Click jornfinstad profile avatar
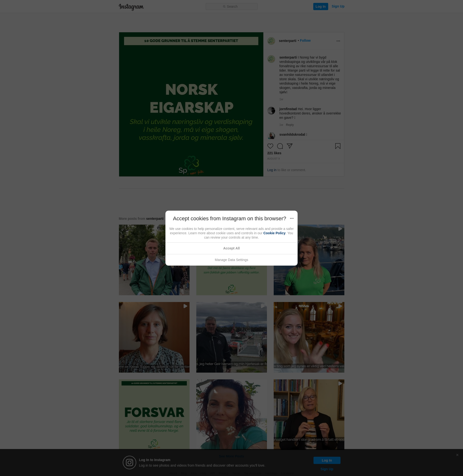The width and height of the screenshot is (463, 476). tap(271, 111)
